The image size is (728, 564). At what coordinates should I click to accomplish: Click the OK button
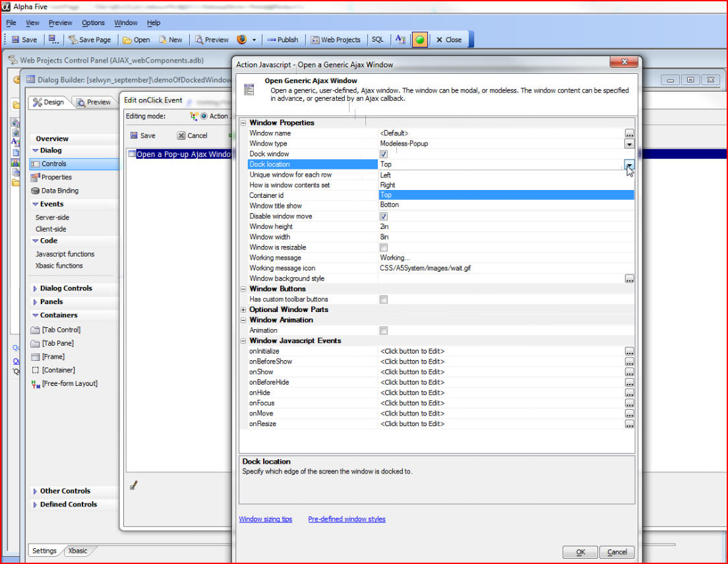tap(580, 552)
